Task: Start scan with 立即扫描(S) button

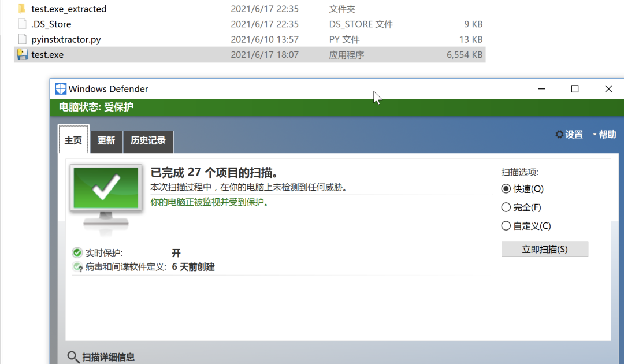Action: pyautogui.click(x=544, y=249)
